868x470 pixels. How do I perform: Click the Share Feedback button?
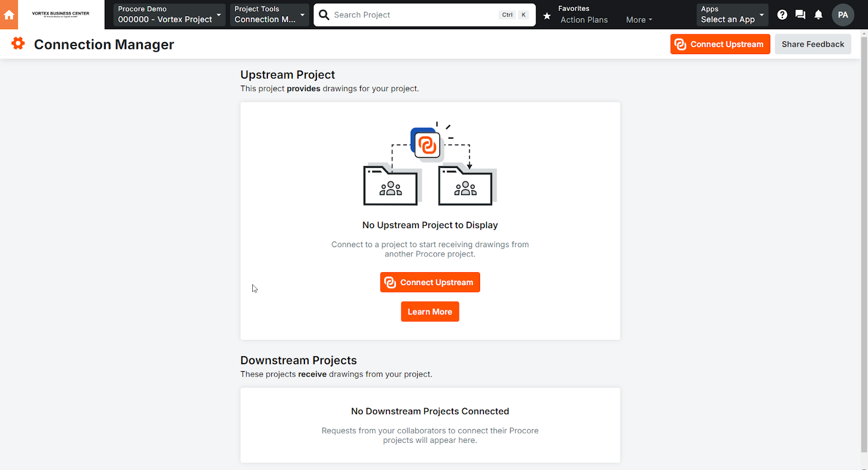(813, 44)
